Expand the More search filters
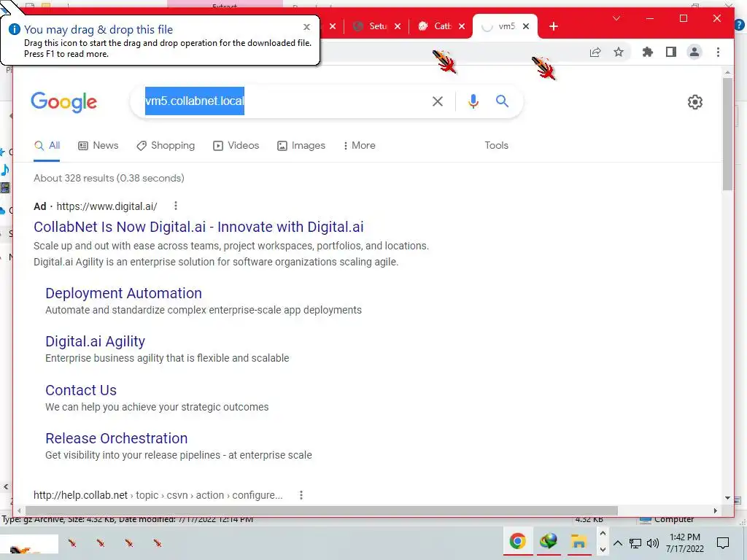 [359, 145]
